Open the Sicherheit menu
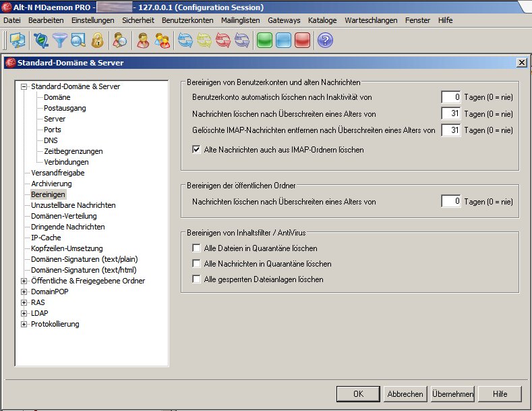This screenshot has height=411, width=532. 138,20
